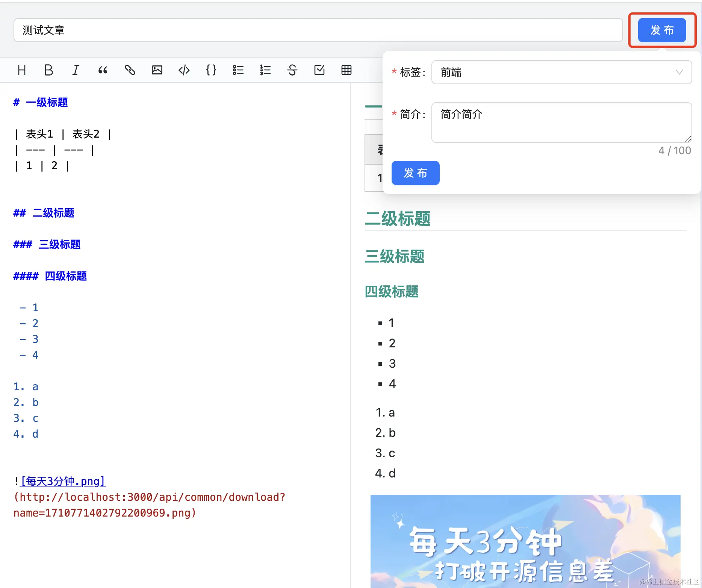Click the preview image 每天3分钟
The height and width of the screenshot is (588, 702).
click(525, 541)
